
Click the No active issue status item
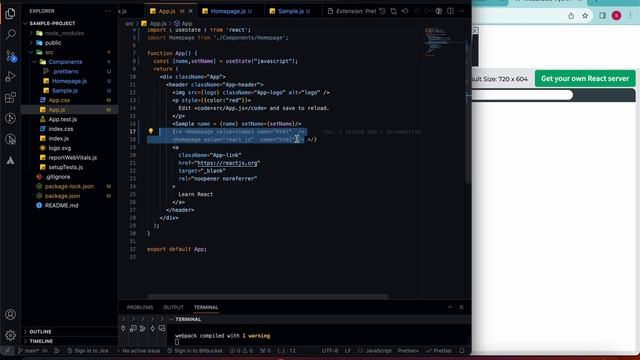click(x=141, y=351)
